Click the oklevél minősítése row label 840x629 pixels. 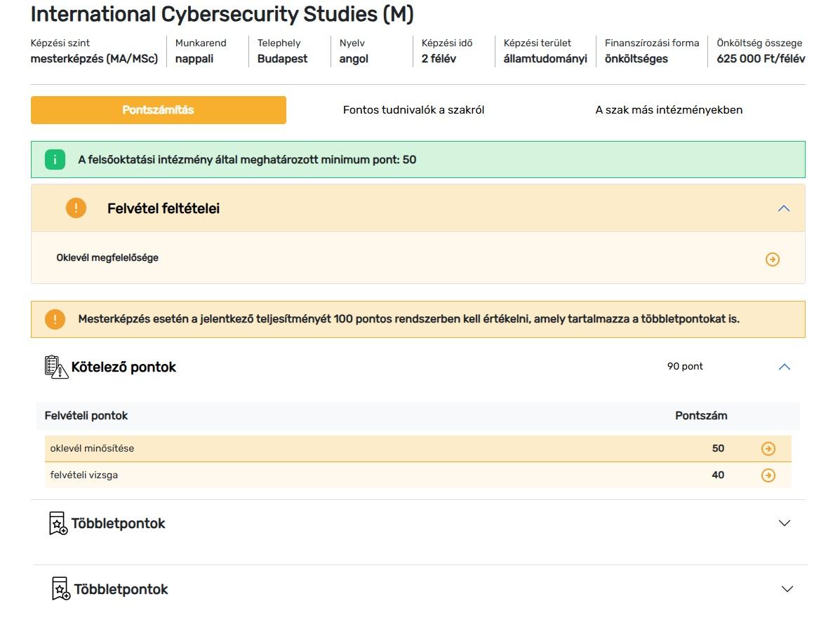[x=92, y=449]
